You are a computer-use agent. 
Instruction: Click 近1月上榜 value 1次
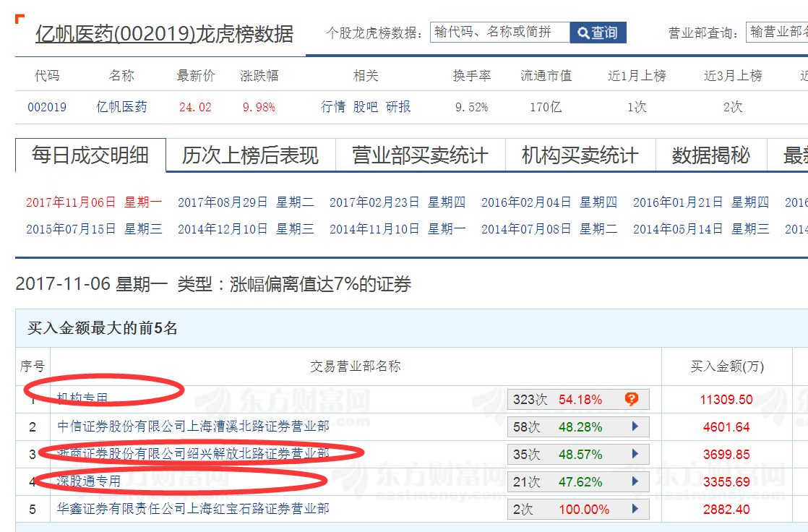(x=637, y=107)
